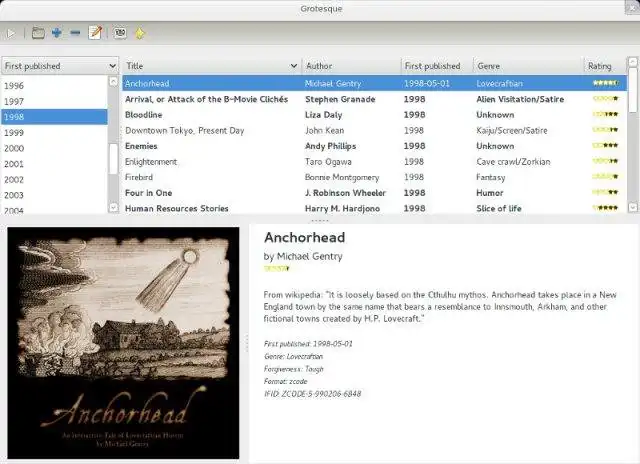The width and height of the screenshot is (640, 464).
Task: Click the Alien Visitation/Satire genre cell
Action: click(520, 99)
